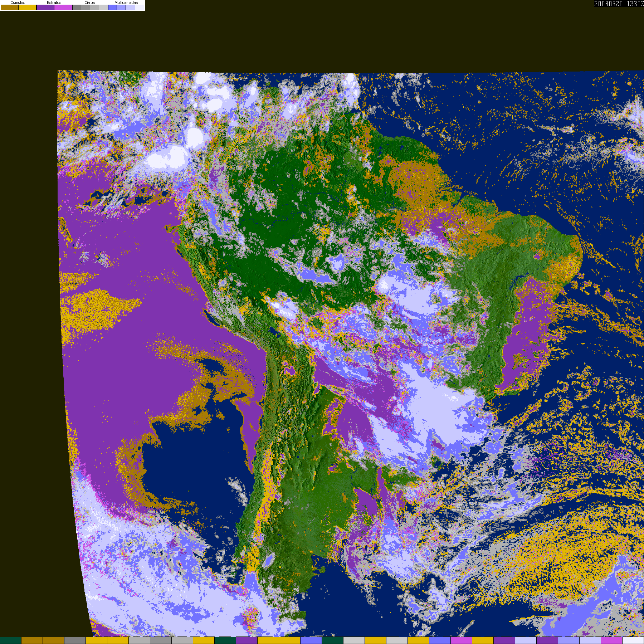
Task: Choose the near-white Multicamadas legend swatch
Action: (139, 7)
